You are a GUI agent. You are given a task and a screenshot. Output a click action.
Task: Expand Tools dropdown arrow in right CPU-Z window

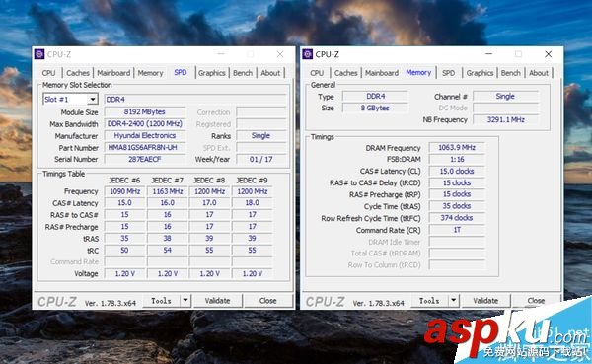[454, 301]
